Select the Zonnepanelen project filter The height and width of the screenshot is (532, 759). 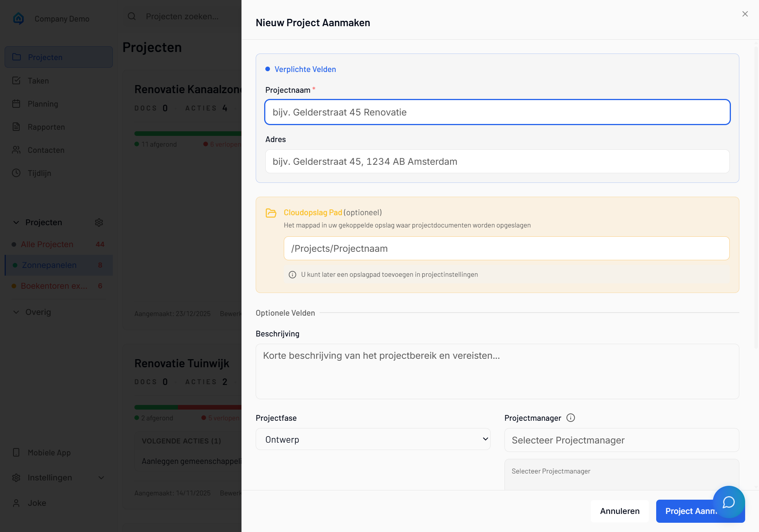(x=49, y=265)
